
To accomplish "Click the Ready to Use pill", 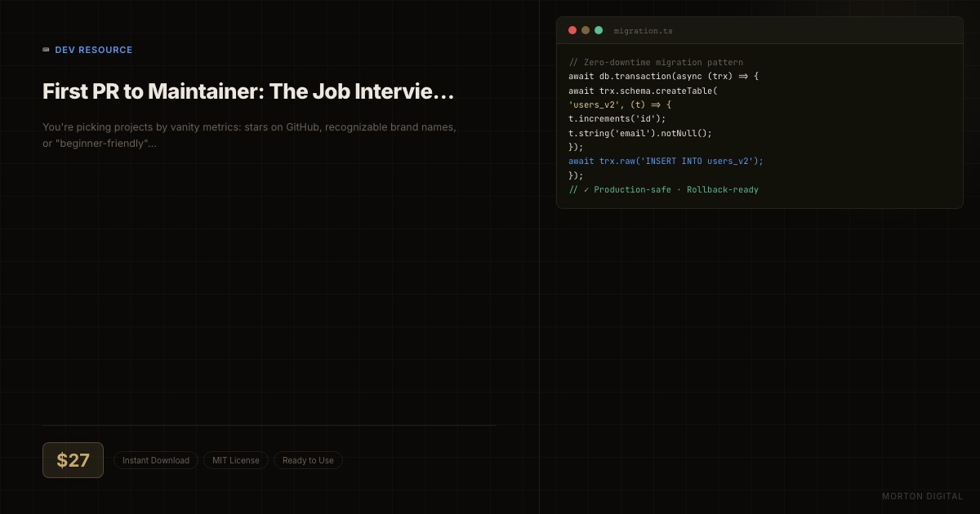I will [308, 460].
